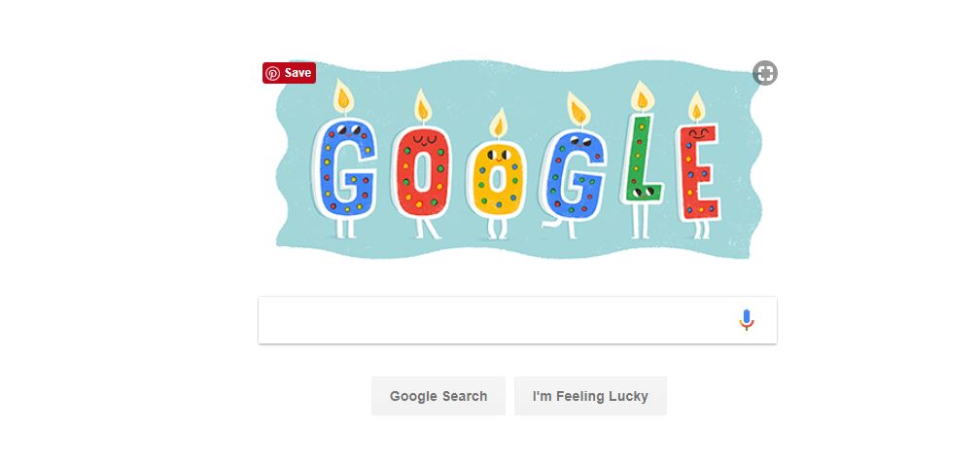Screen dimensions: 980x467
Task: Click the smiling face on red E candle
Action: [699, 134]
